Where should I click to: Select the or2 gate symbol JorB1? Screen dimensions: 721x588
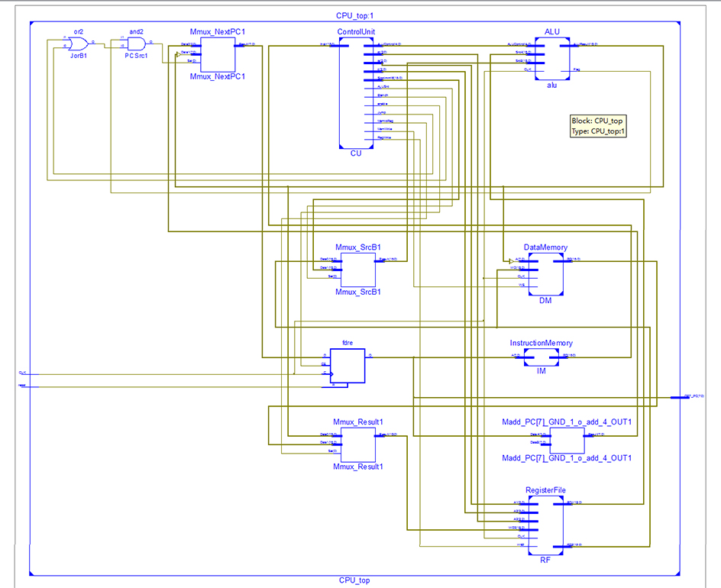[x=78, y=44]
